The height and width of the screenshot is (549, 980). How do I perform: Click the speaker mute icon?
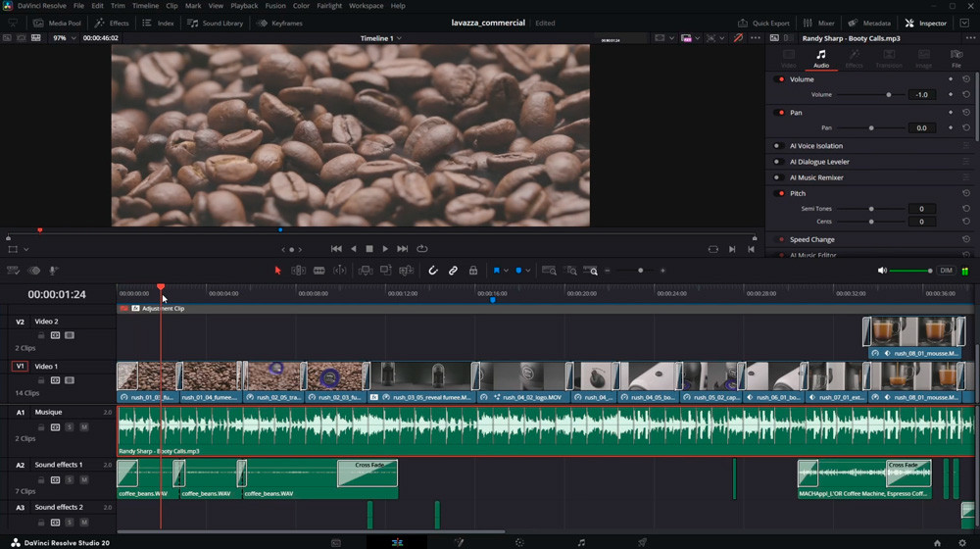pos(882,271)
